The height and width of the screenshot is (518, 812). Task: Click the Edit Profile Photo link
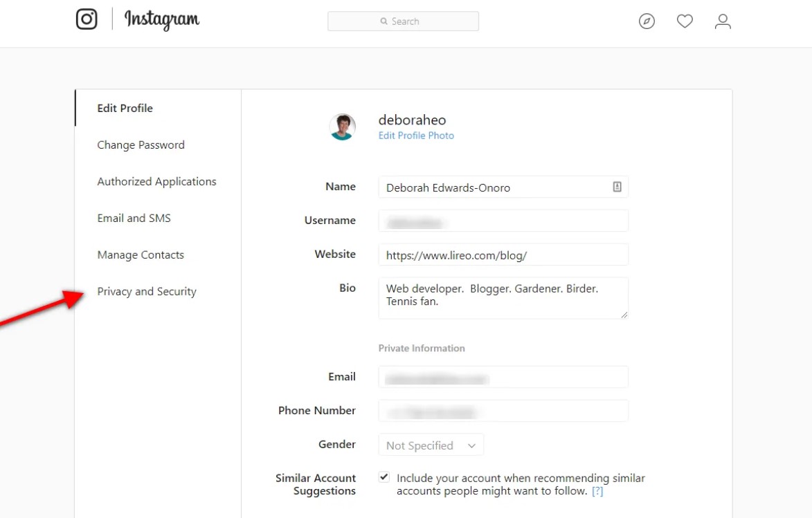[x=416, y=136]
